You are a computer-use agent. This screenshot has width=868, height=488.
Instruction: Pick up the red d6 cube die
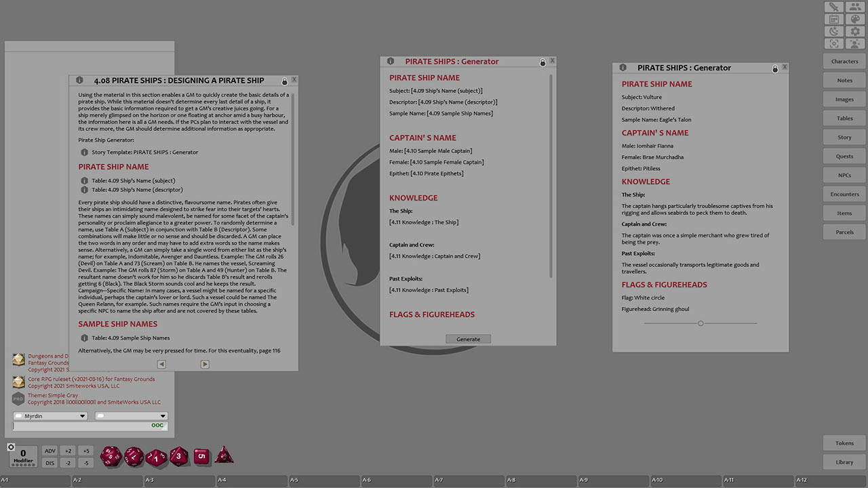click(x=201, y=456)
